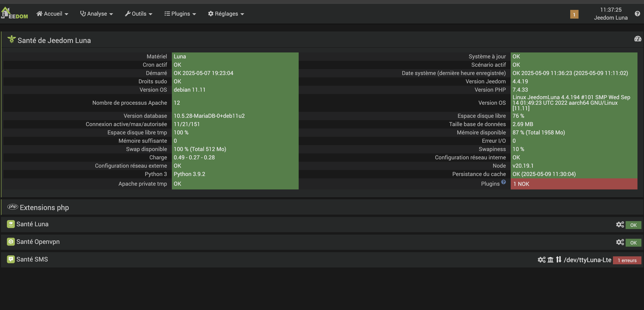Click the list icon in Plugins menu
This screenshot has width=644, height=310.
click(x=167, y=13)
